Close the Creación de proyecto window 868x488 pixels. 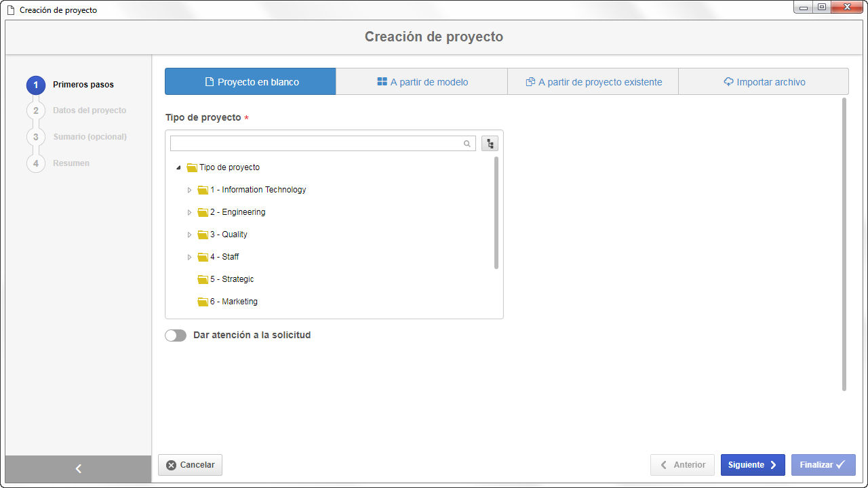pyautogui.click(x=848, y=7)
